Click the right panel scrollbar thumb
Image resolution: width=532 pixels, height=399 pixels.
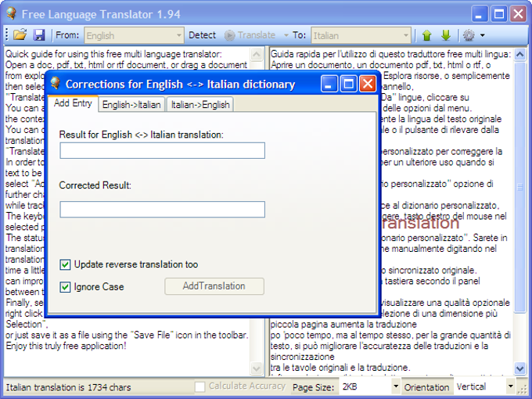(x=519, y=187)
